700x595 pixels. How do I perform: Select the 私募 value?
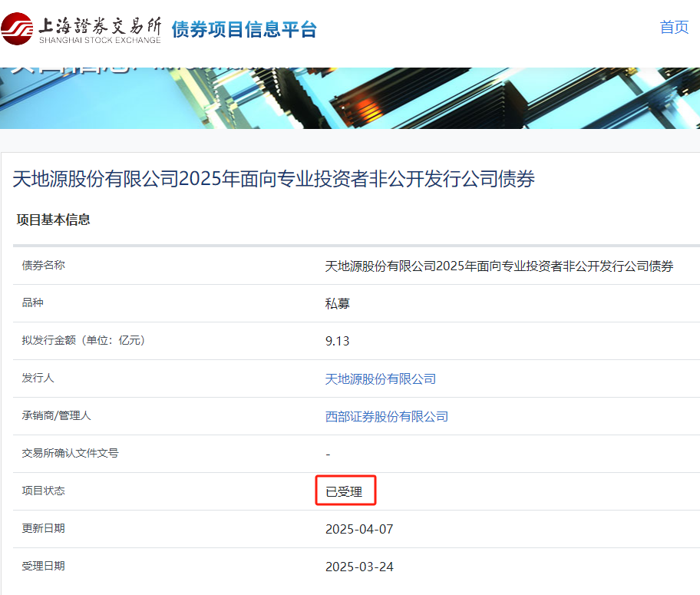click(338, 304)
